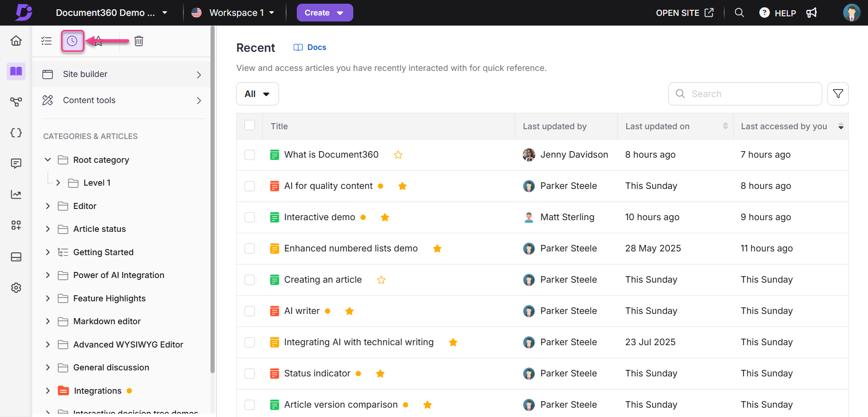Open the Analytics chart icon
Image resolution: width=868 pixels, height=417 pixels.
coord(16,195)
